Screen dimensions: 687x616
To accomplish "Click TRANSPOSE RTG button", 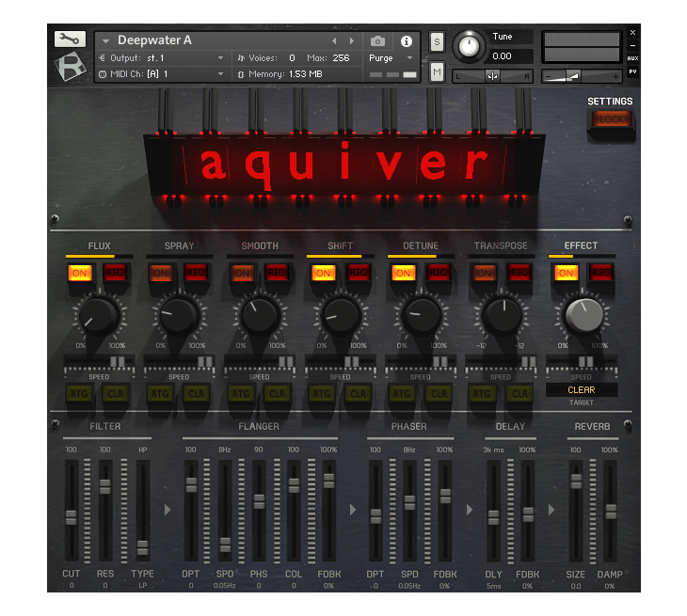I will click(x=482, y=394).
